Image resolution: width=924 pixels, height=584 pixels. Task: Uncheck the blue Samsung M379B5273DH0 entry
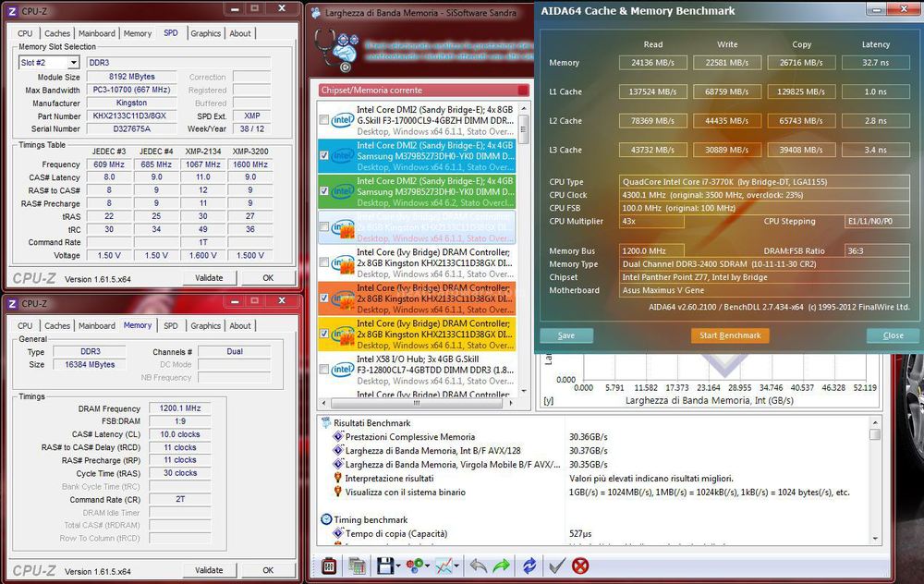pyautogui.click(x=323, y=155)
